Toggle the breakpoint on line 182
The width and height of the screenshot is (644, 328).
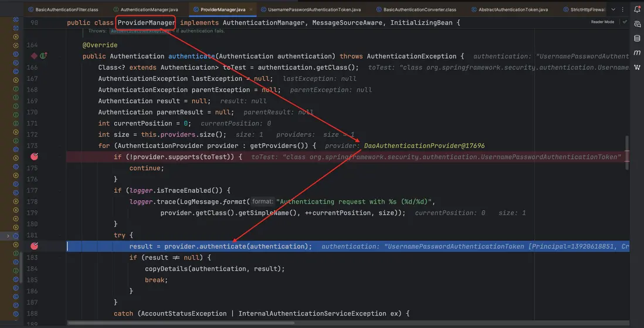tap(35, 246)
